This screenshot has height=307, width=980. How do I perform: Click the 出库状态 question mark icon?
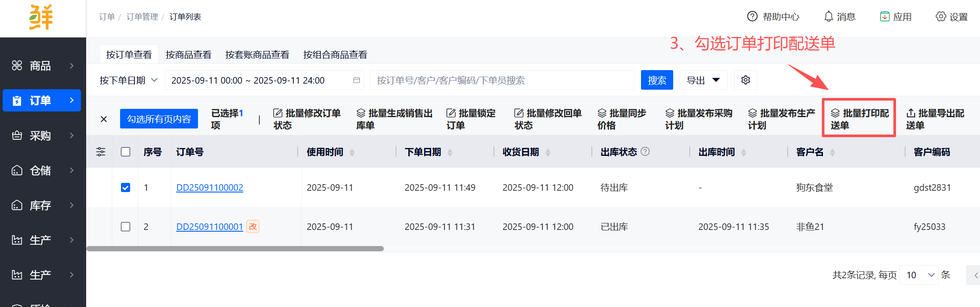(645, 152)
